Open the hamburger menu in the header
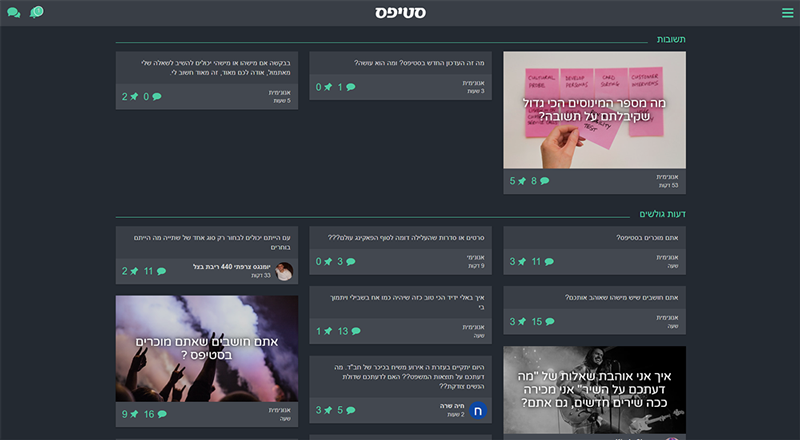The height and width of the screenshot is (440, 800). [x=787, y=13]
